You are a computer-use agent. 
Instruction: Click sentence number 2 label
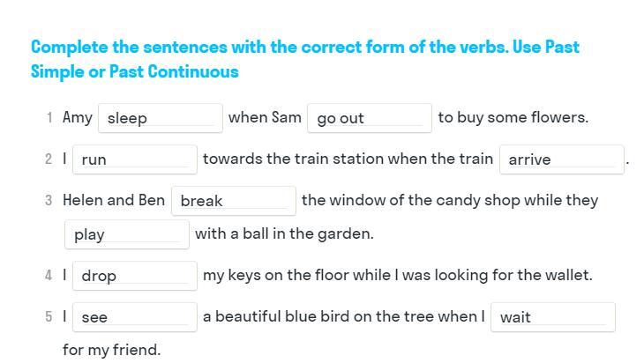click(x=49, y=159)
